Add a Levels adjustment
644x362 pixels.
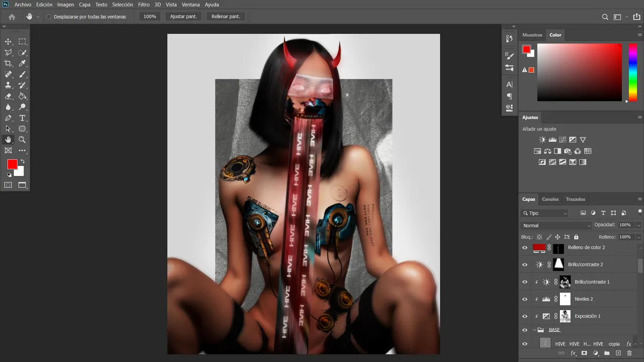click(x=552, y=140)
